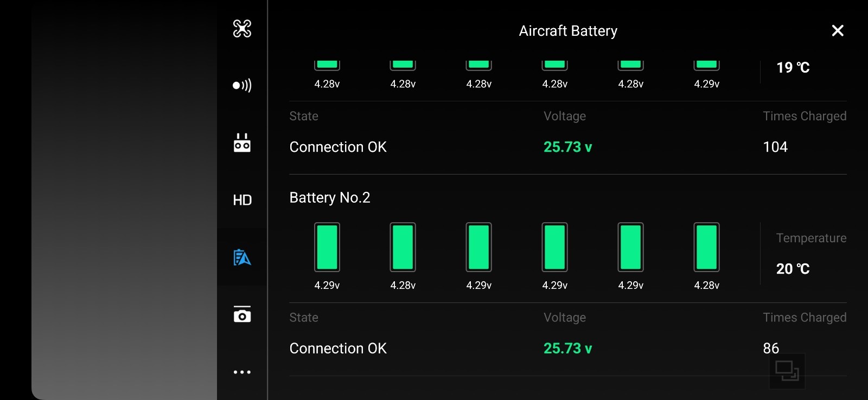Tap Battery No.2 Connection OK state
The image size is (868, 400).
(338, 349)
